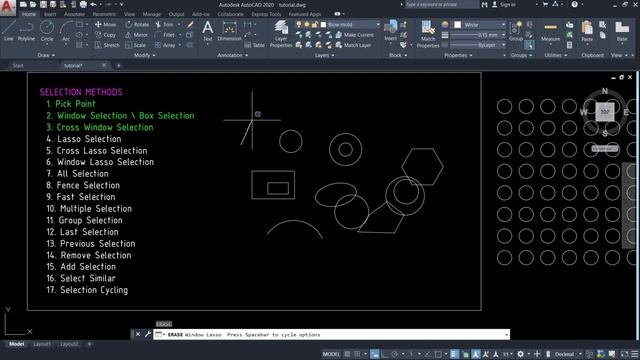Switch to the View ribbon tab
Screen dimensions: 640x360
coord(129,14)
